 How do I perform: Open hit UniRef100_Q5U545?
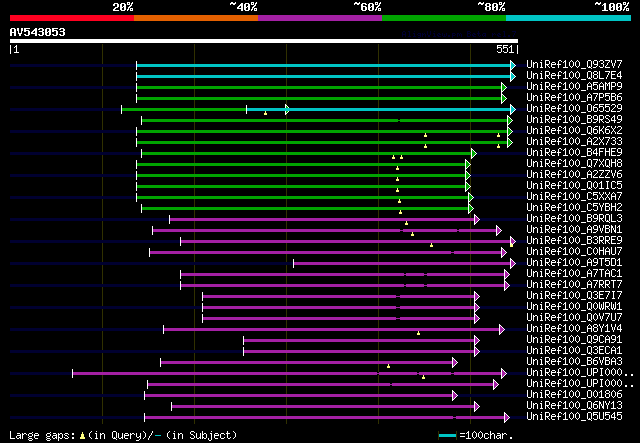point(574,417)
